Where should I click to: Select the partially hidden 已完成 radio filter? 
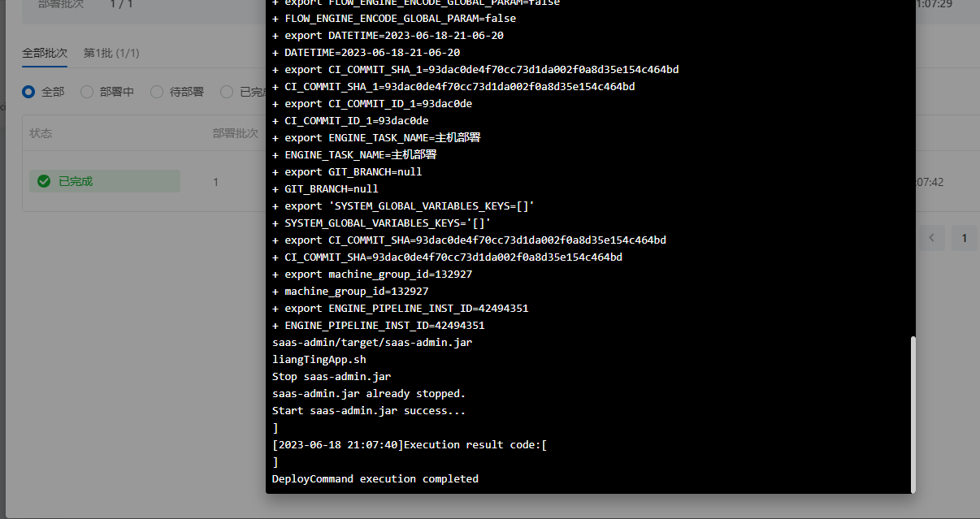227,92
